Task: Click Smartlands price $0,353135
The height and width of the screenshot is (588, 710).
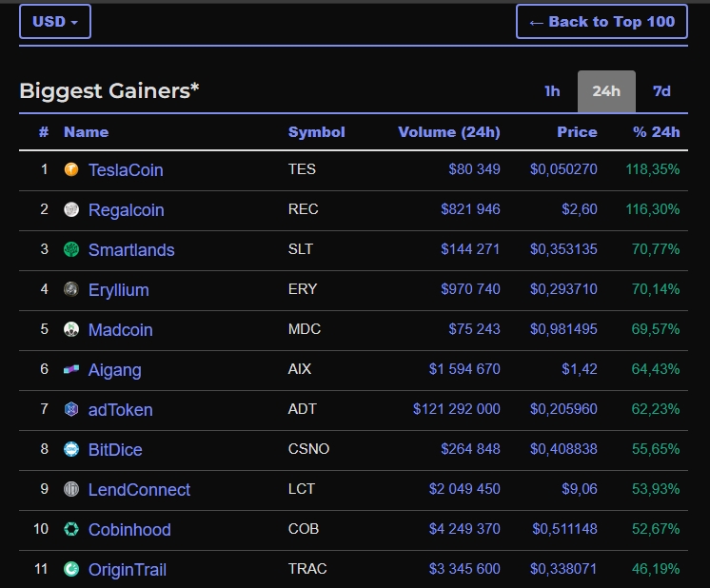Action: click(563, 249)
